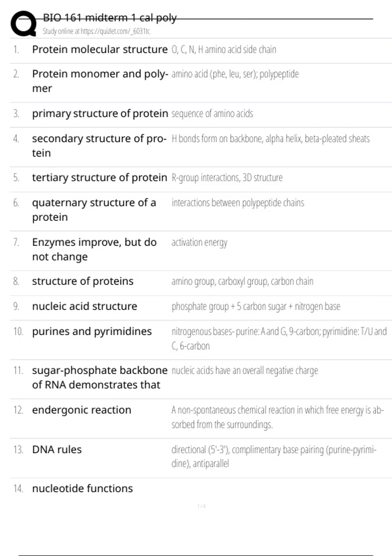The height and width of the screenshot is (556, 392).
Task: Click the definition 'activation energy'
Action: tap(199, 242)
